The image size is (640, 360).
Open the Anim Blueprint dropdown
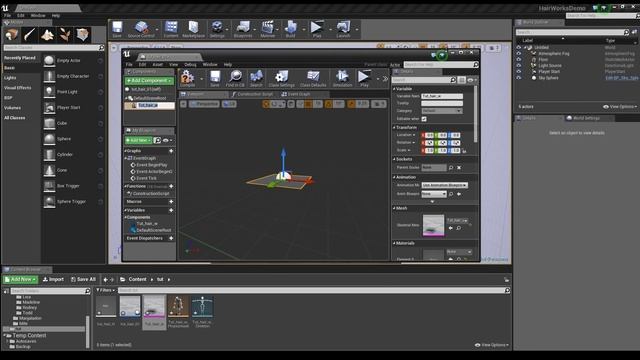pos(434,194)
